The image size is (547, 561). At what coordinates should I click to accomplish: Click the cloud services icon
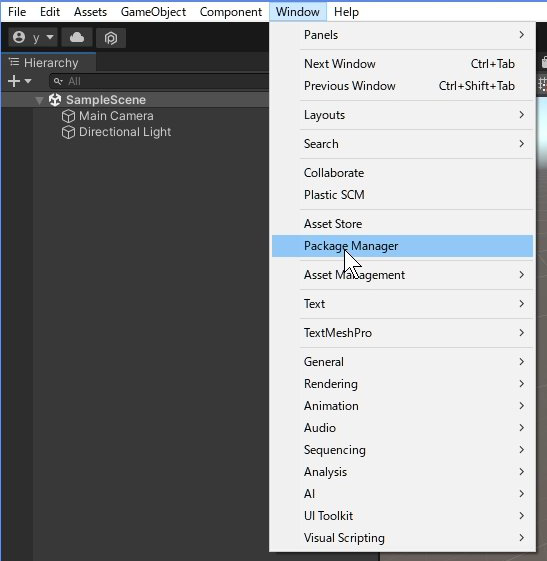pos(77,38)
